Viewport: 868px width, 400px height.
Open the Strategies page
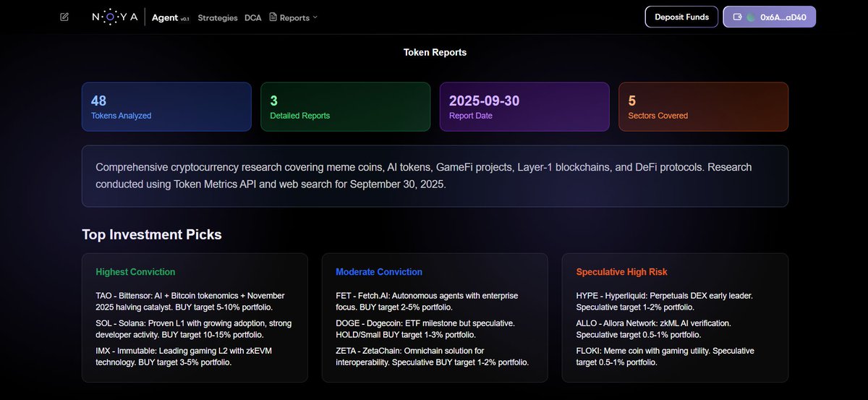(218, 17)
